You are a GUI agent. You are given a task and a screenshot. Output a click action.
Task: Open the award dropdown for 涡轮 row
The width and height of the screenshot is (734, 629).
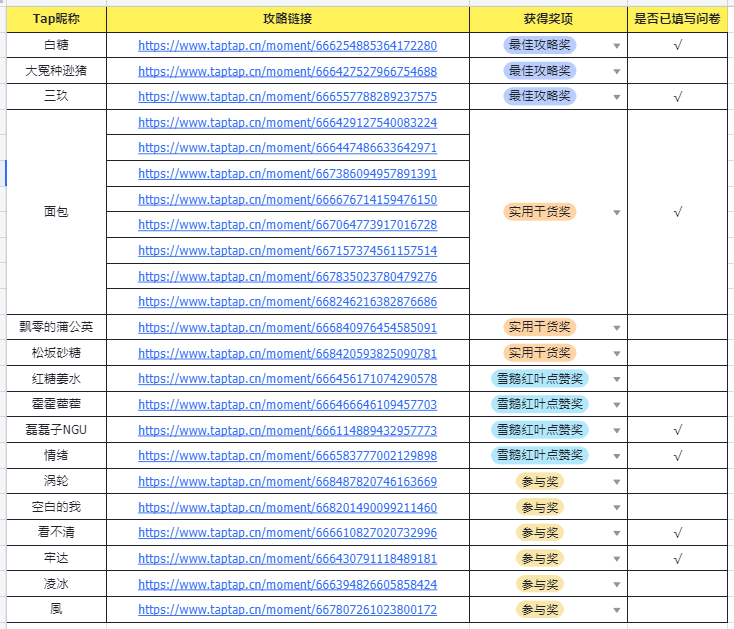617,482
